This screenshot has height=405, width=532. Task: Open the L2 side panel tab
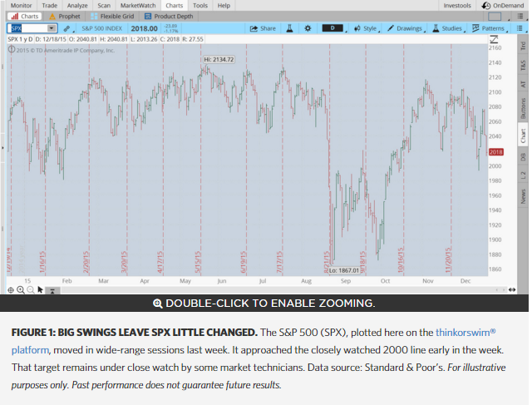point(523,175)
